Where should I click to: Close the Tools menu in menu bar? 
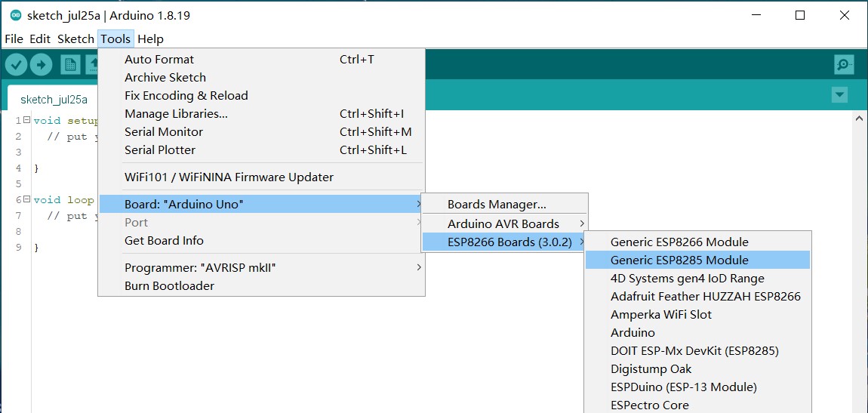point(115,39)
